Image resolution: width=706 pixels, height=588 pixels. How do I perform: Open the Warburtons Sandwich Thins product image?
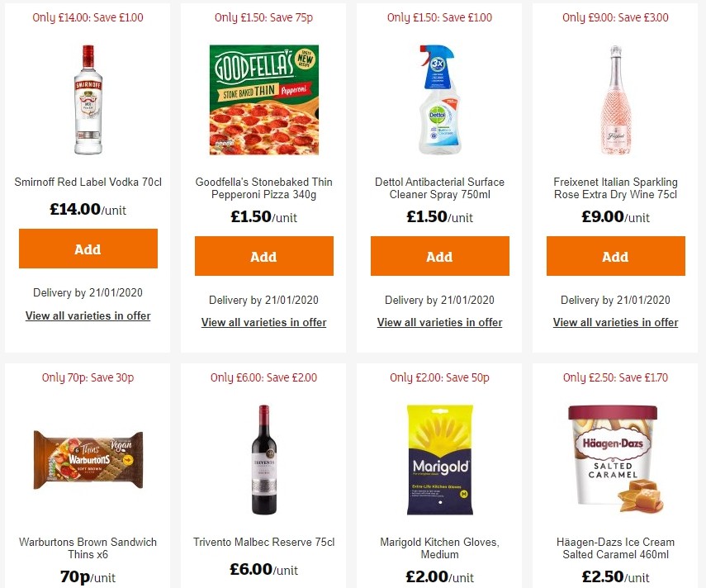[88, 460]
